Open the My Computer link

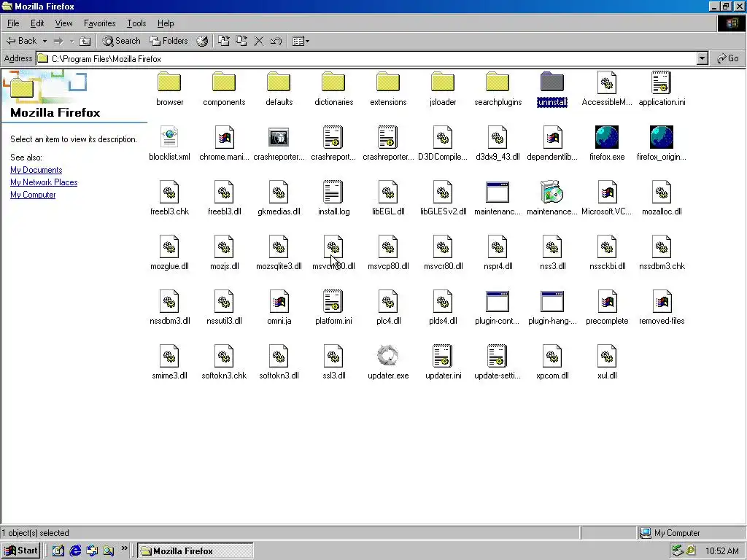click(33, 195)
